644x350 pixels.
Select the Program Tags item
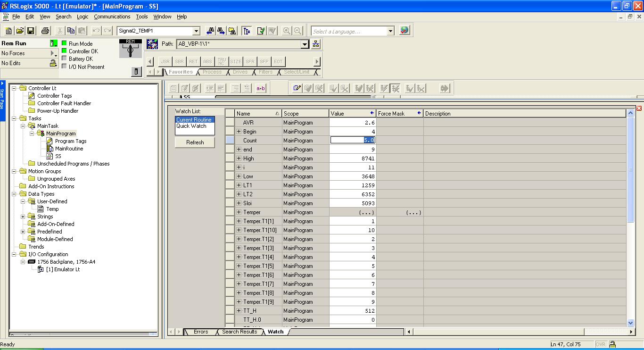pyautogui.click(x=71, y=141)
